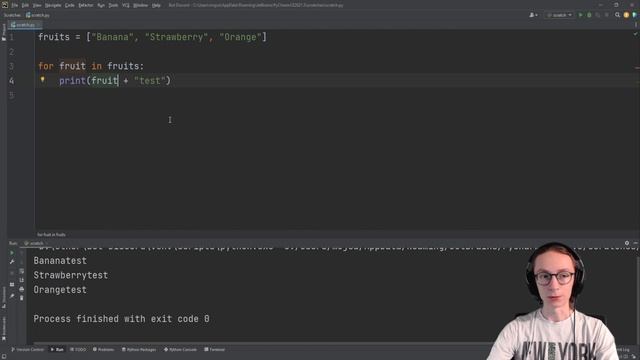The image size is (640, 360).
Task: Open the Version Control tool window tab
Action: pos(27,350)
